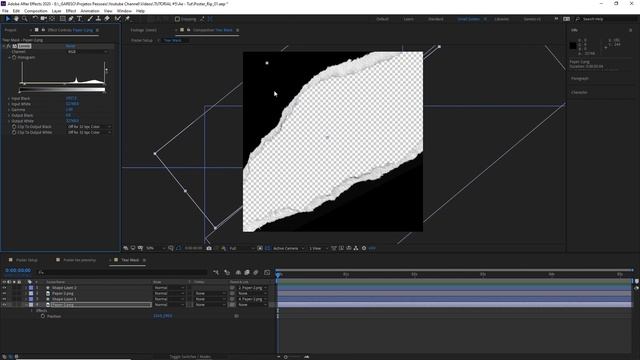640x360 pixels.
Task: Enable Motion Blur for timeline layers
Action: coord(256,272)
